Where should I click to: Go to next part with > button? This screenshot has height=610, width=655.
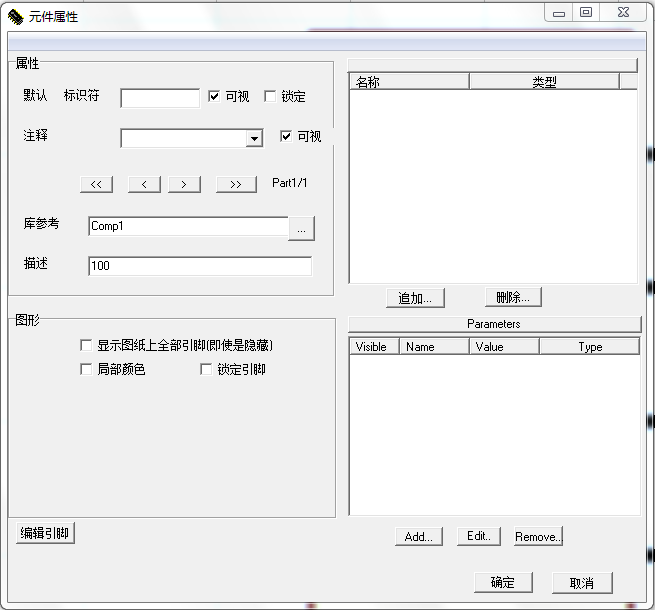[x=184, y=184]
